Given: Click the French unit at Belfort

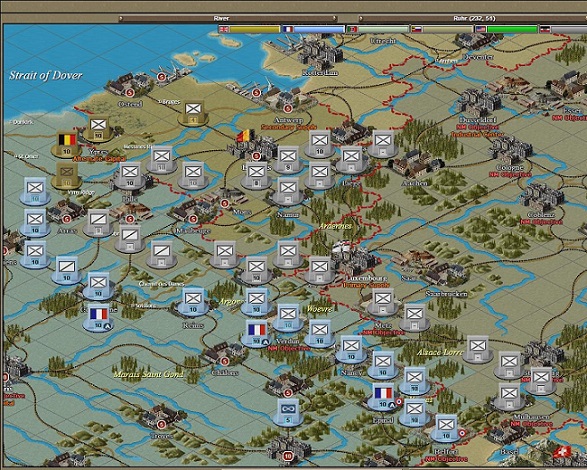Looking at the screenshot, I should click(446, 428).
